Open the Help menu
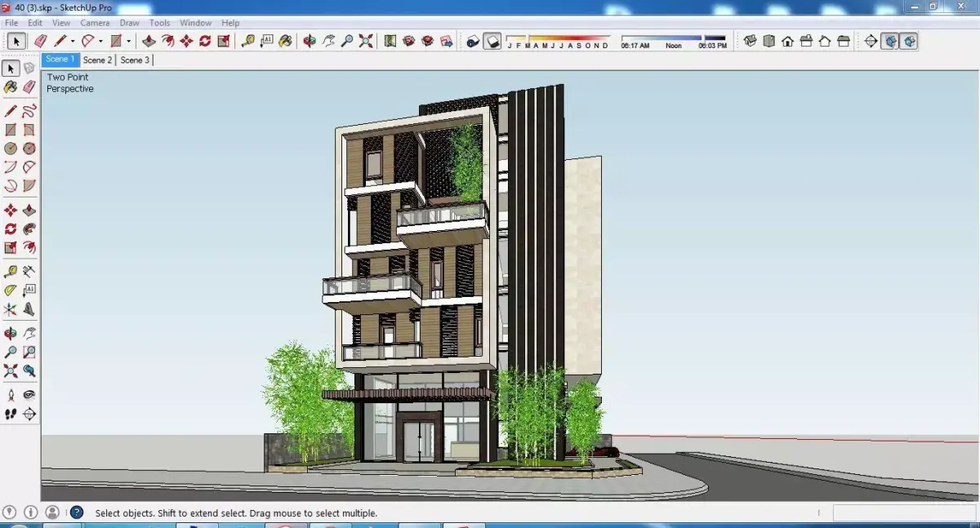The height and width of the screenshot is (528, 980). (230, 23)
